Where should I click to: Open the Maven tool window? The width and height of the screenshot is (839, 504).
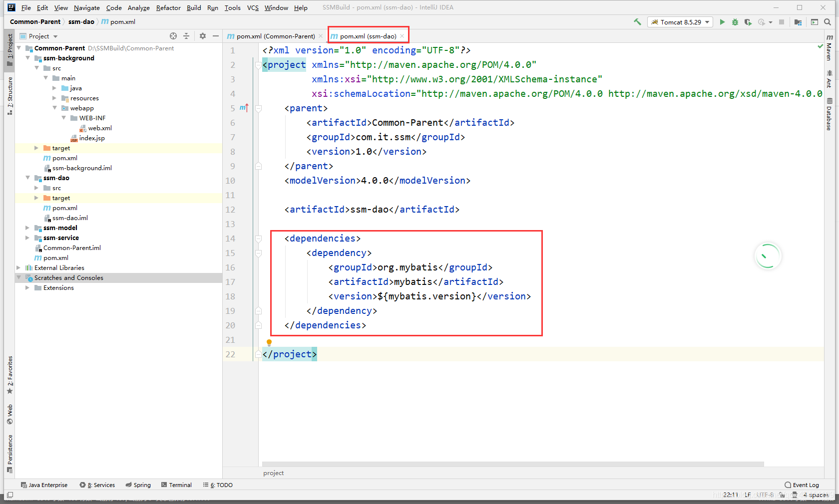[830, 47]
